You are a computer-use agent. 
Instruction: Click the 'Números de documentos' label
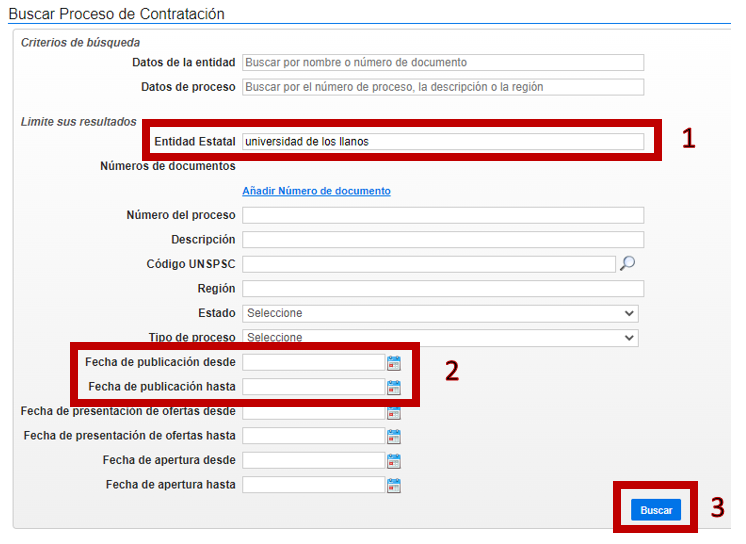point(167,166)
